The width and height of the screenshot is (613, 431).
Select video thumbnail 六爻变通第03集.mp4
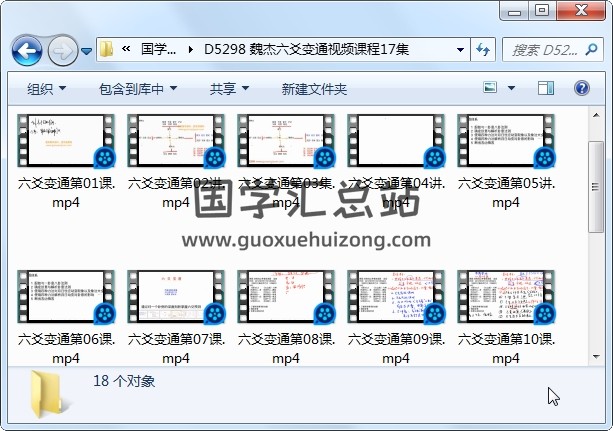coord(286,141)
